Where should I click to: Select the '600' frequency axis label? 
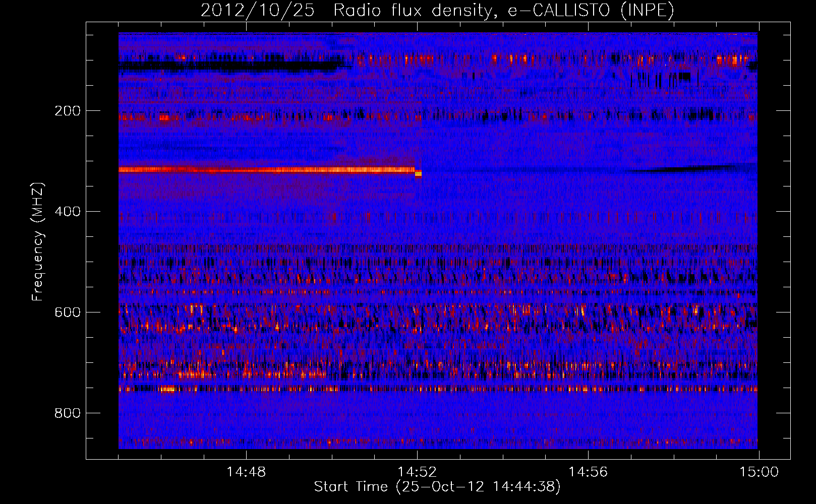coord(67,312)
